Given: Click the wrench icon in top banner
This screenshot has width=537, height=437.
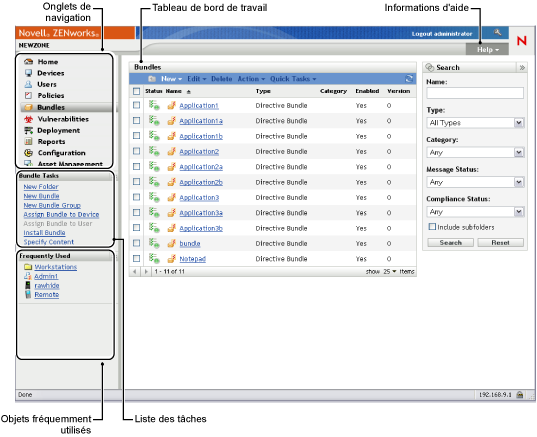Looking at the screenshot, I should [498, 33].
